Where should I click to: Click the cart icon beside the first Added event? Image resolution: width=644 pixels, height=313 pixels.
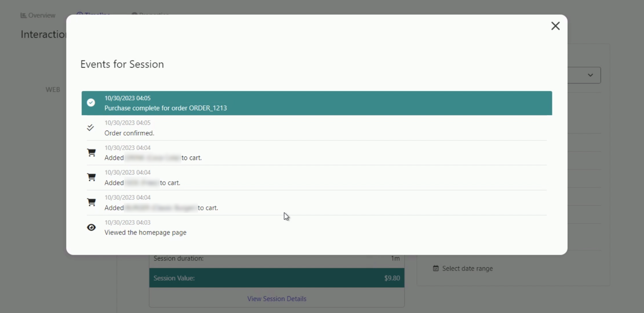coord(91,152)
